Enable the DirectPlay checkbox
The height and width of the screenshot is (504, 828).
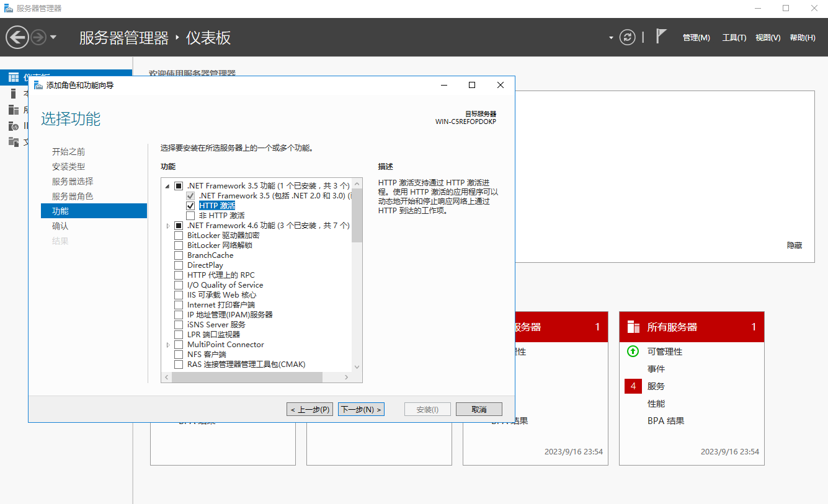(179, 265)
